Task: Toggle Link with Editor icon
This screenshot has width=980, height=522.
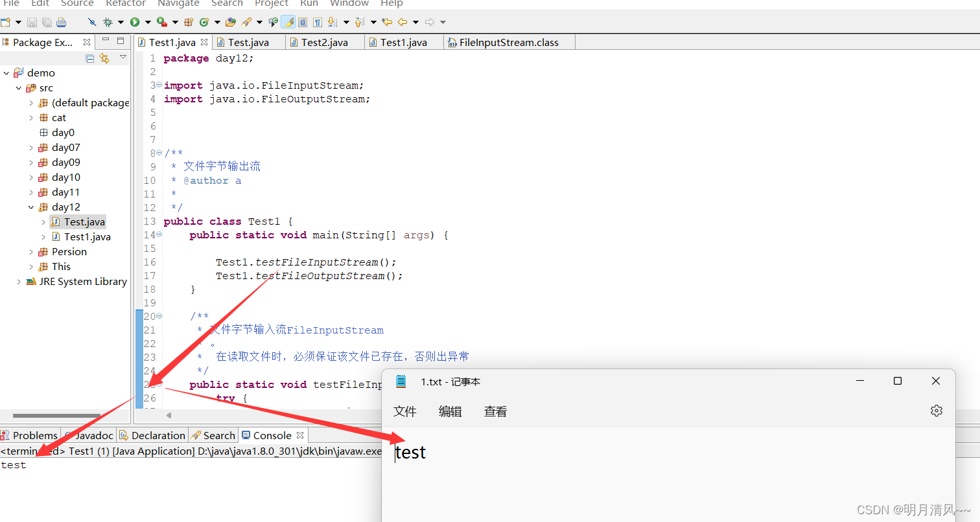Action: point(104,58)
